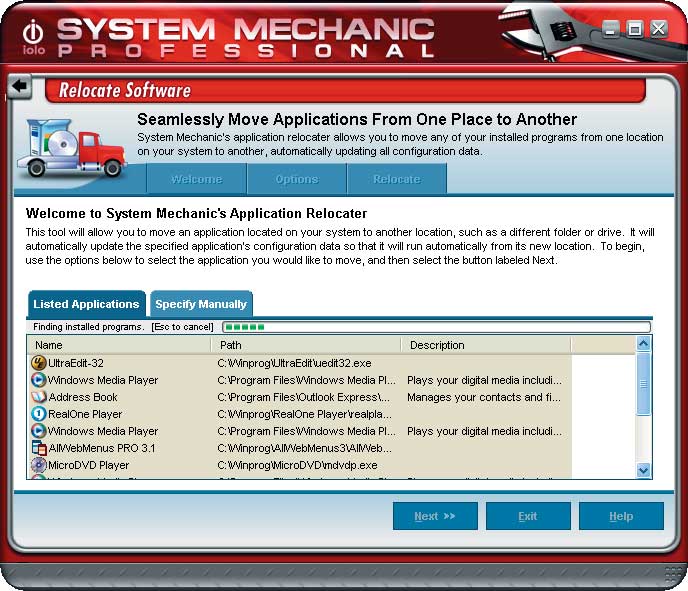Viewport: 688px width, 591px height.
Task: Select the UltraEdit-32 row name
Action: 75,363
